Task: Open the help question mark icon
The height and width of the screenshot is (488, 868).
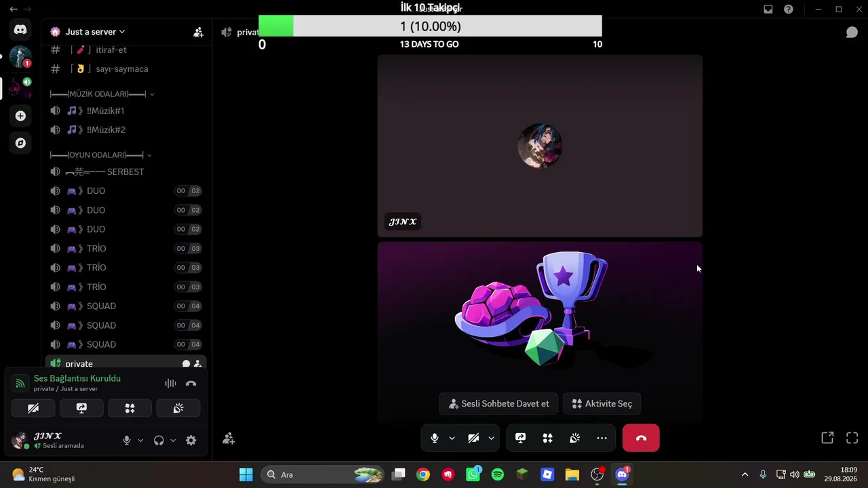Action: pos(788,9)
